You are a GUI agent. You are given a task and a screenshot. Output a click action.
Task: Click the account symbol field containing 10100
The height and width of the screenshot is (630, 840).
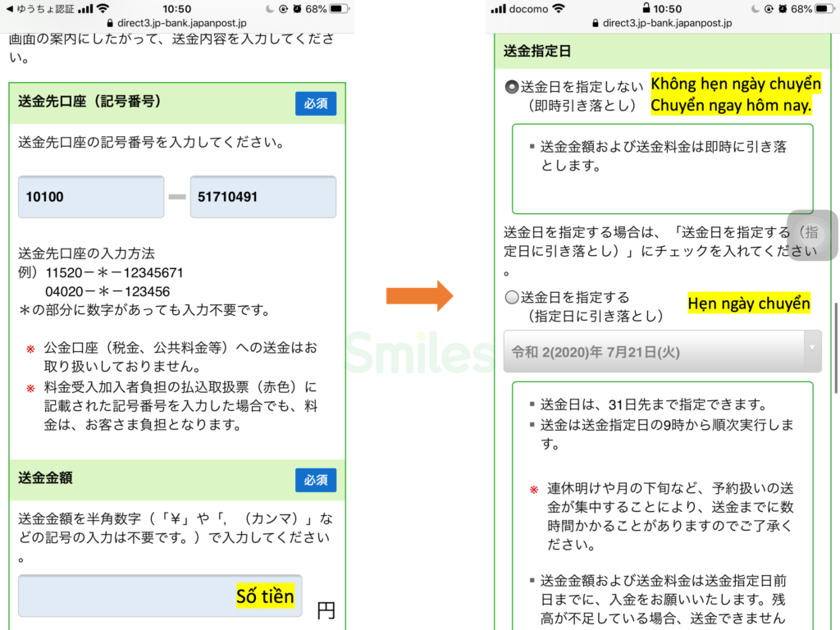91,197
